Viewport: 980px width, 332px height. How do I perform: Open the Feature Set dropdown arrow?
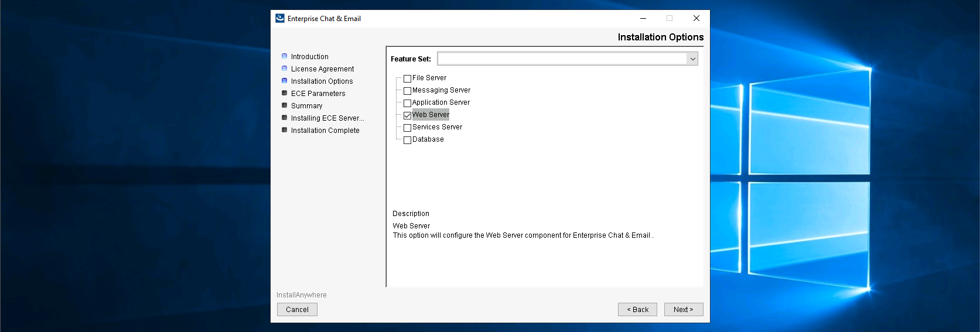pyautogui.click(x=692, y=59)
